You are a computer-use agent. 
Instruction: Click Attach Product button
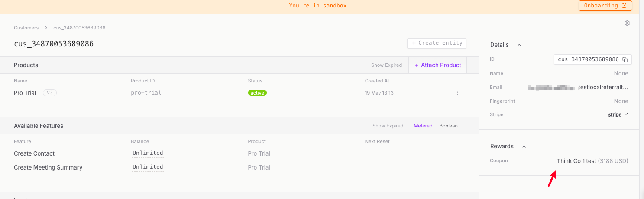437,65
